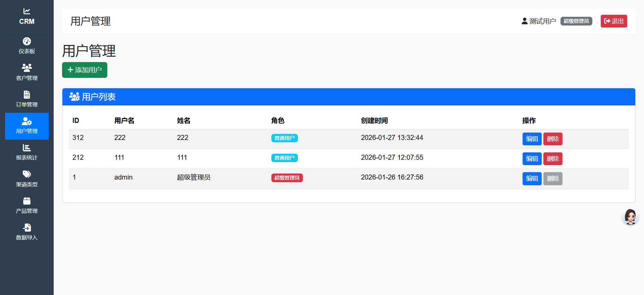Open 产品管理 product management box icon
644x295 pixels.
pos(27,201)
